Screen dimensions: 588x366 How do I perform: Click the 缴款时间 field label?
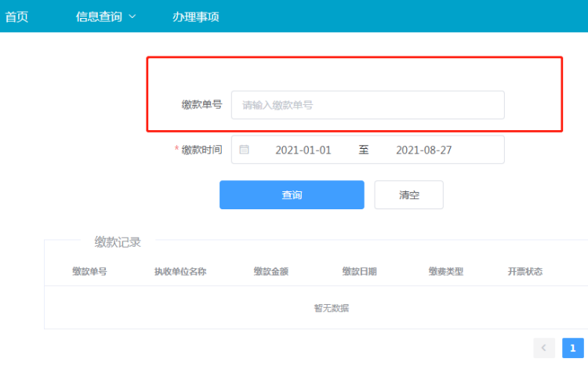coord(201,150)
